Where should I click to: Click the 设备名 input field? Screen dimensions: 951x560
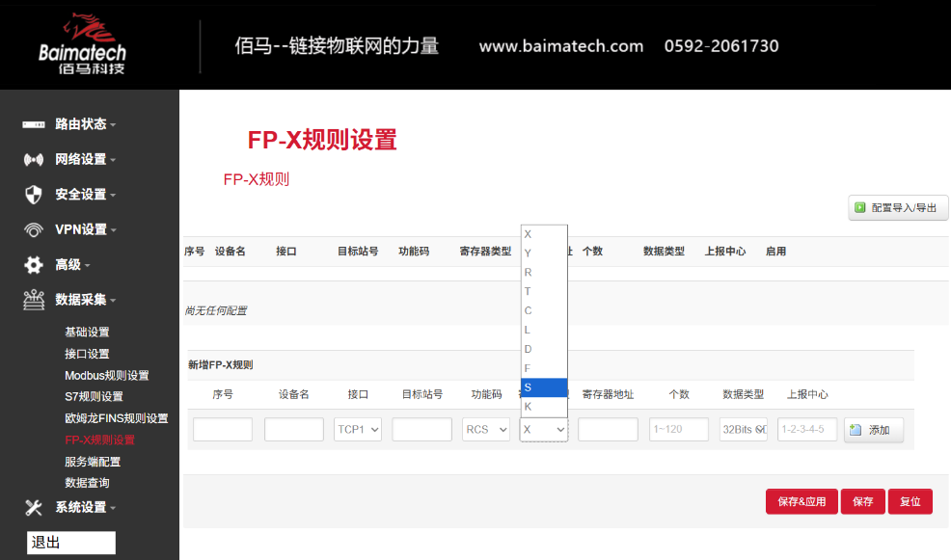pyautogui.click(x=293, y=429)
